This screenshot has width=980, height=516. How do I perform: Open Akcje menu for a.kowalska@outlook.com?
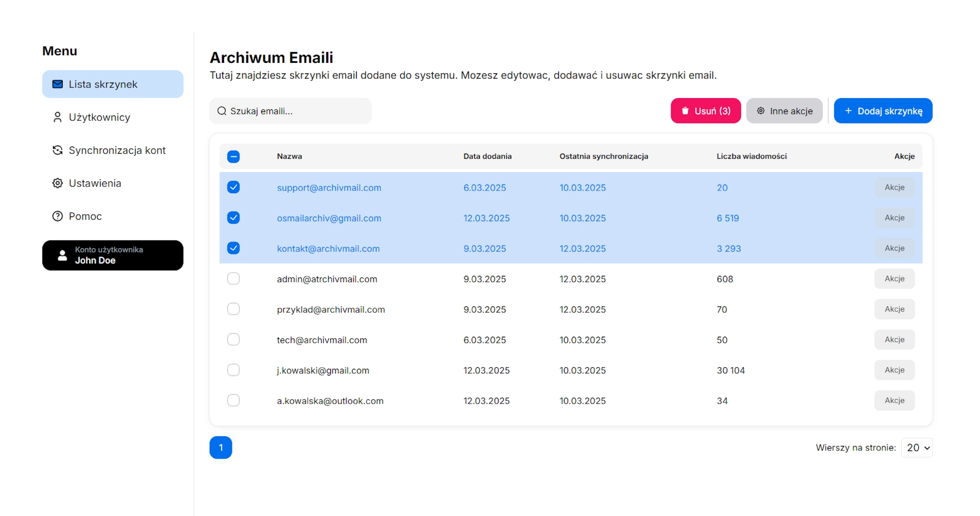tap(894, 401)
